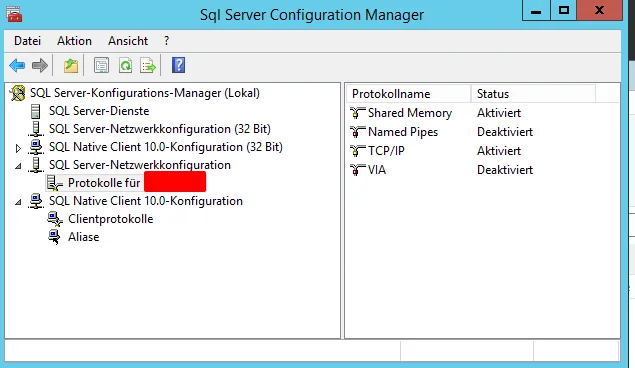Minimize the Configuration Manager window
The height and width of the screenshot is (368, 635).
click(x=536, y=11)
